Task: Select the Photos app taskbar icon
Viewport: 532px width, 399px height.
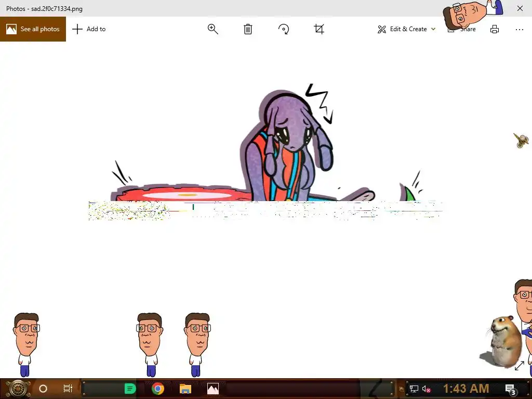Action: [212, 389]
